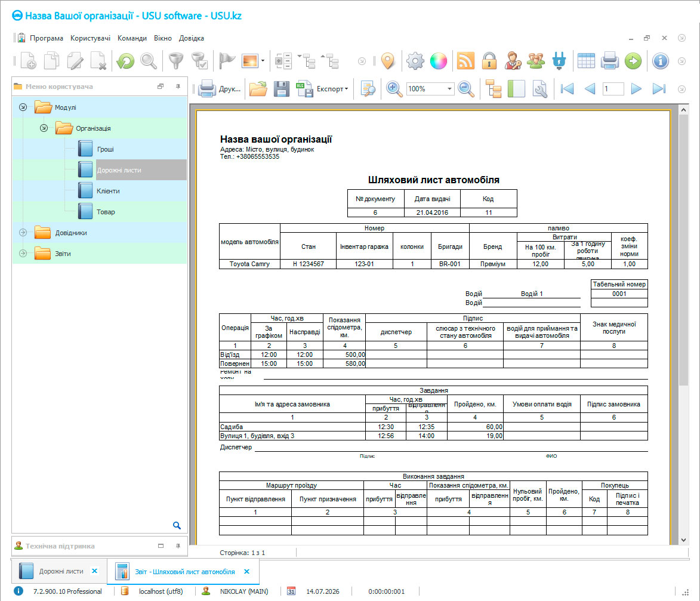The image size is (700, 601).
Task: Open settings gear icon
Action: [x=415, y=61]
